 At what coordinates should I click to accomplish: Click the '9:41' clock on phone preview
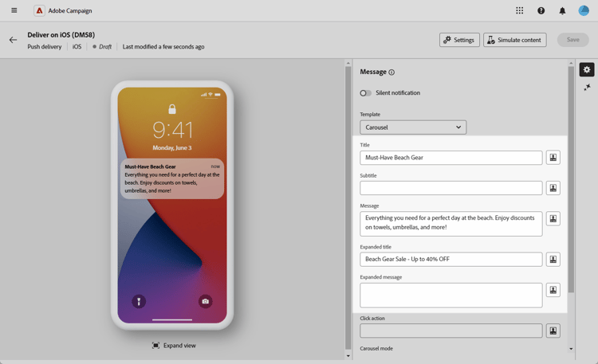[x=173, y=130]
